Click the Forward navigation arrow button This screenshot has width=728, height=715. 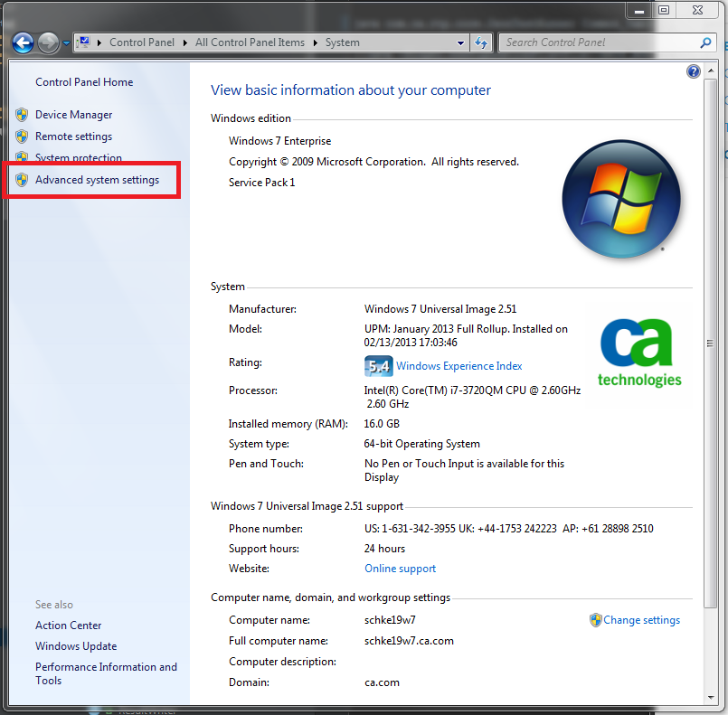(48, 42)
